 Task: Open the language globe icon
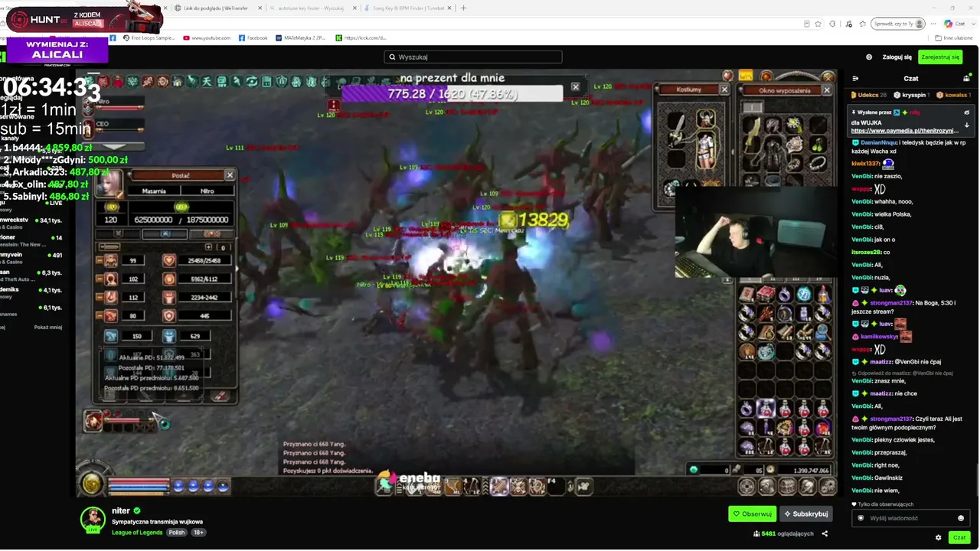pyautogui.click(x=869, y=57)
